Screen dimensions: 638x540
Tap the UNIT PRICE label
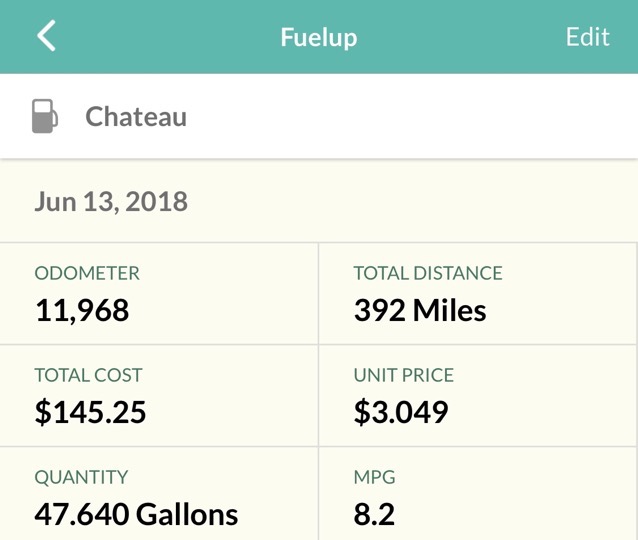[404, 375]
